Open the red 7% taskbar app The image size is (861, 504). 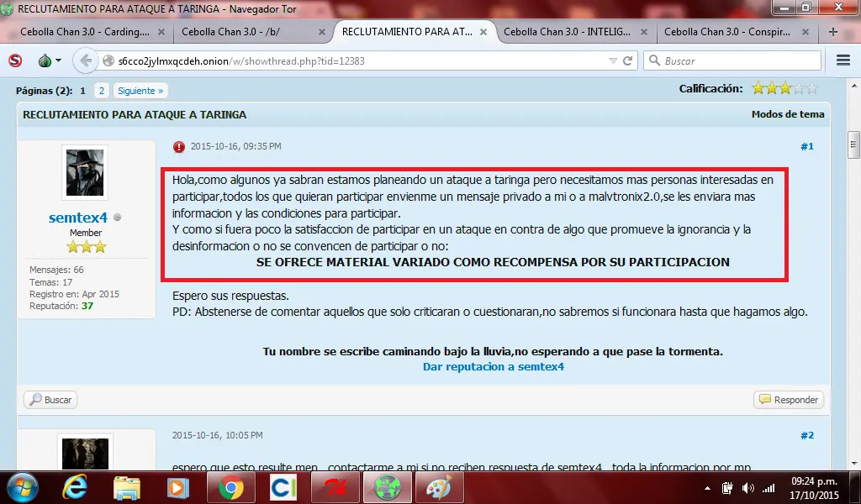(335, 487)
